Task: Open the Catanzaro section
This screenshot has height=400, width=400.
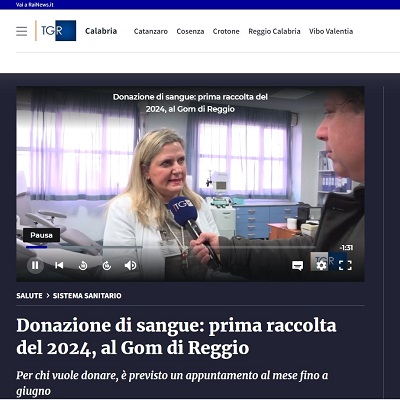Action: click(x=151, y=31)
